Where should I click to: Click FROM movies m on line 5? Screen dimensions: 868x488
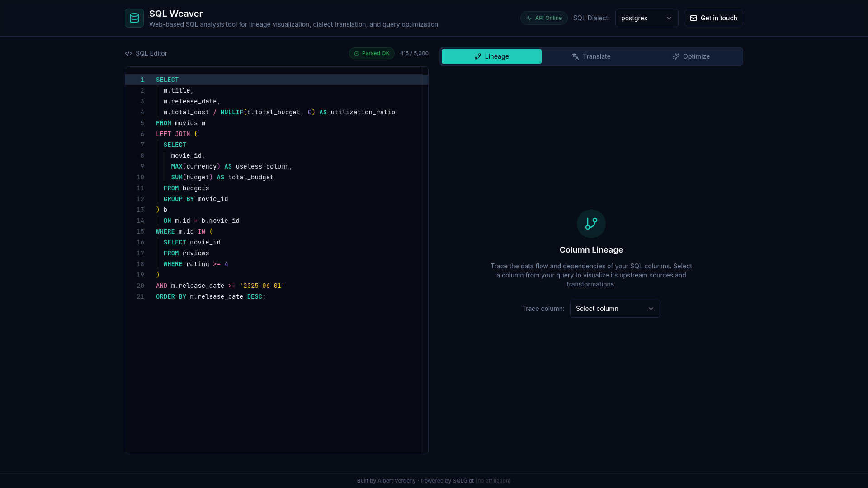(180, 123)
